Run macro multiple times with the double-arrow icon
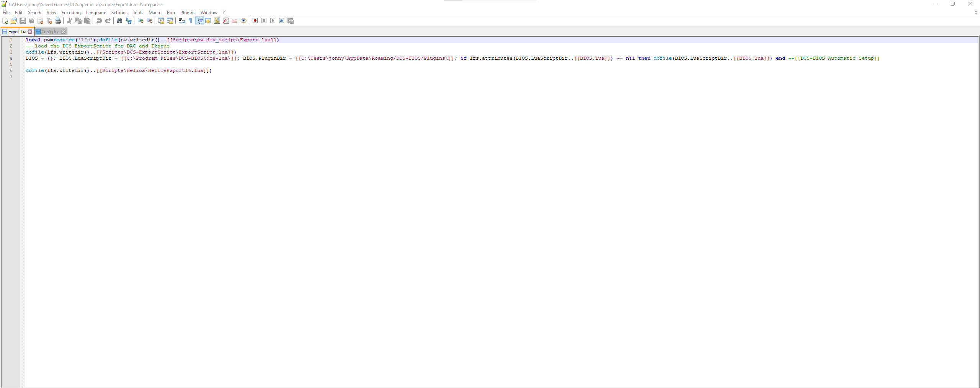Viewport: 980px width, 388px height. point(282,21)
